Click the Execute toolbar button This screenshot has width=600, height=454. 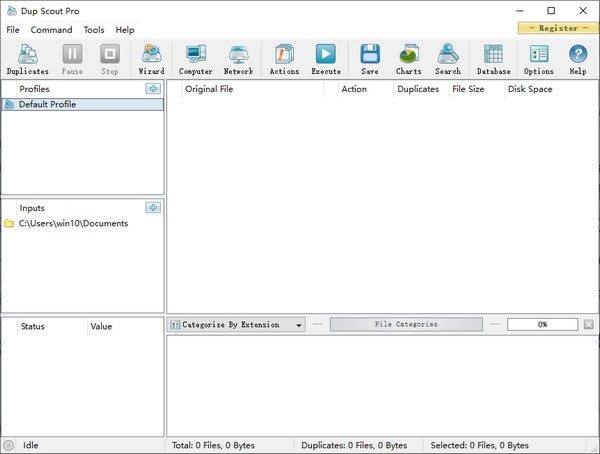[x=326, y=59]
